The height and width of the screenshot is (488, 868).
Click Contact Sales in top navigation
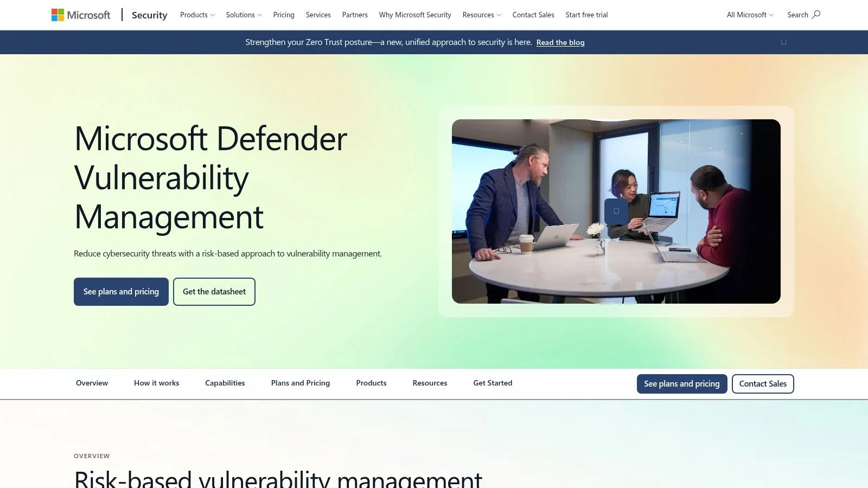pos(533,15)
